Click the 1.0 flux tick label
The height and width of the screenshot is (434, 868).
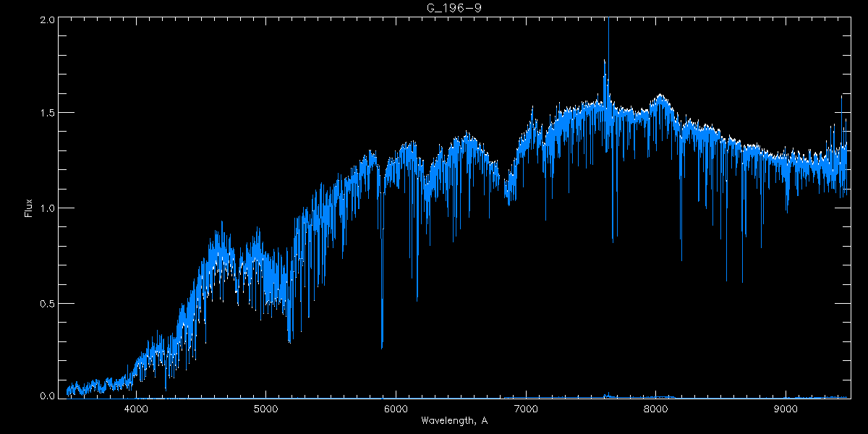point(46,208)
